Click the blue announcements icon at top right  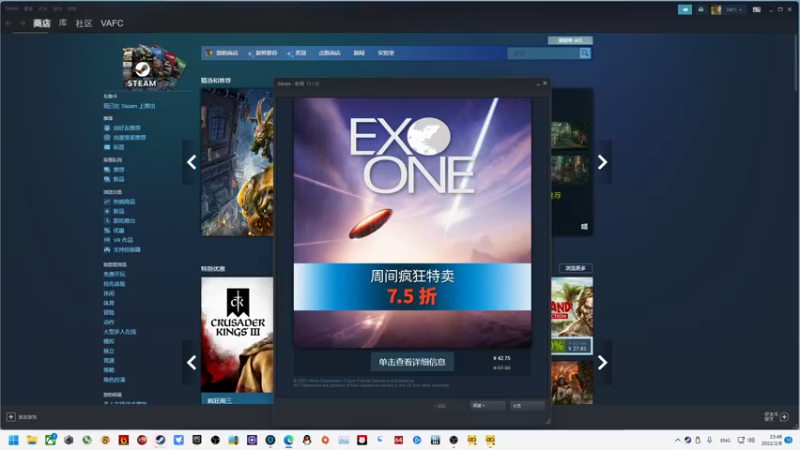point(685,10)
